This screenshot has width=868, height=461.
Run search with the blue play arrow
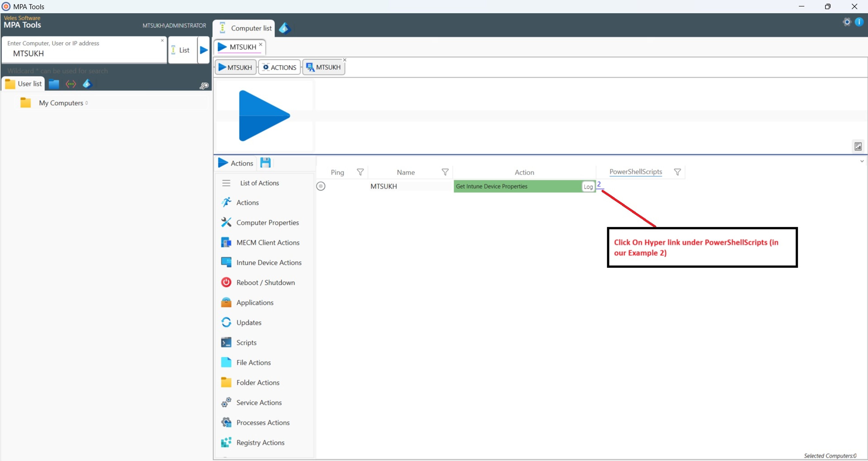point(203,50)
